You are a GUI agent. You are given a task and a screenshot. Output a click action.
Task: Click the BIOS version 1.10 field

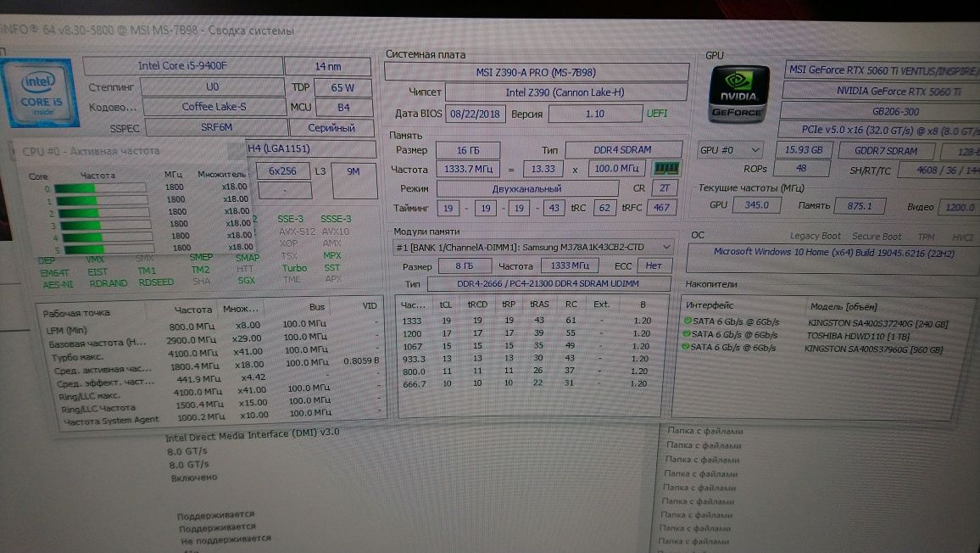[x=595, y=114]
